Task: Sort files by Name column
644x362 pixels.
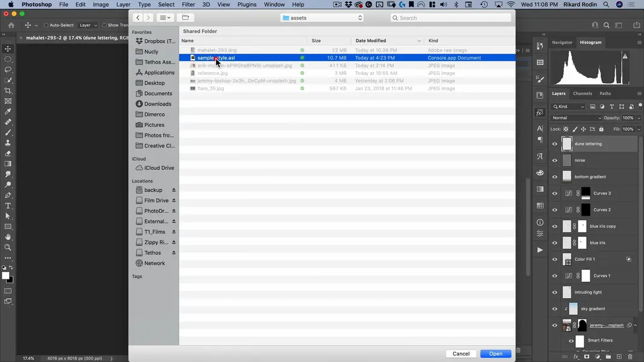Action: (243, 40)
